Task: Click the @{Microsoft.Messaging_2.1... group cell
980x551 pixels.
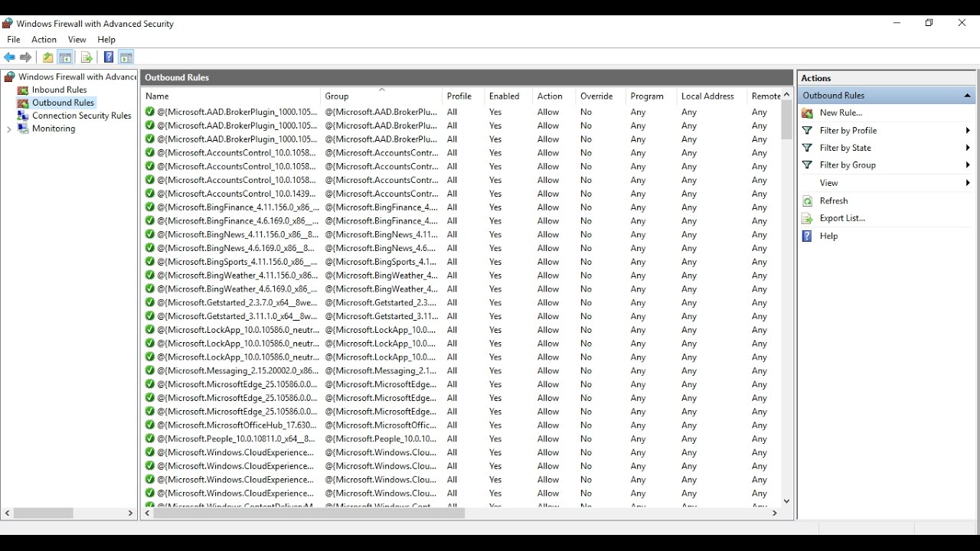Action: click(381, 370)
